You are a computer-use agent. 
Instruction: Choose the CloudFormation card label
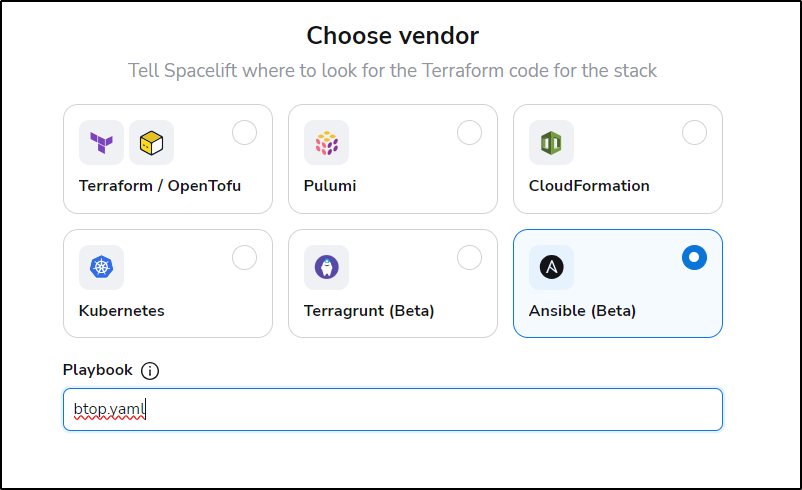[x=589, y=186]
